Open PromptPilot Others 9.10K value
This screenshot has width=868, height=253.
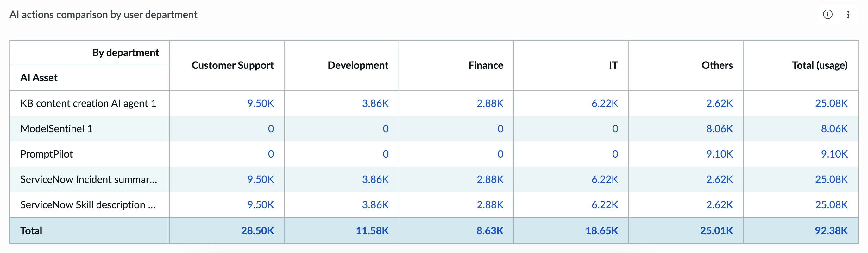pyautogui.click(x=720, y=154)
